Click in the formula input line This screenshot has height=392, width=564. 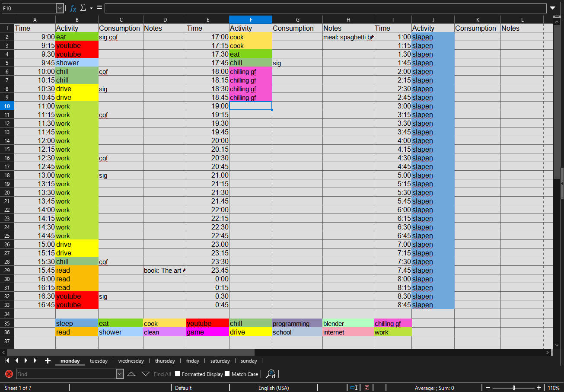click(325, 8)
